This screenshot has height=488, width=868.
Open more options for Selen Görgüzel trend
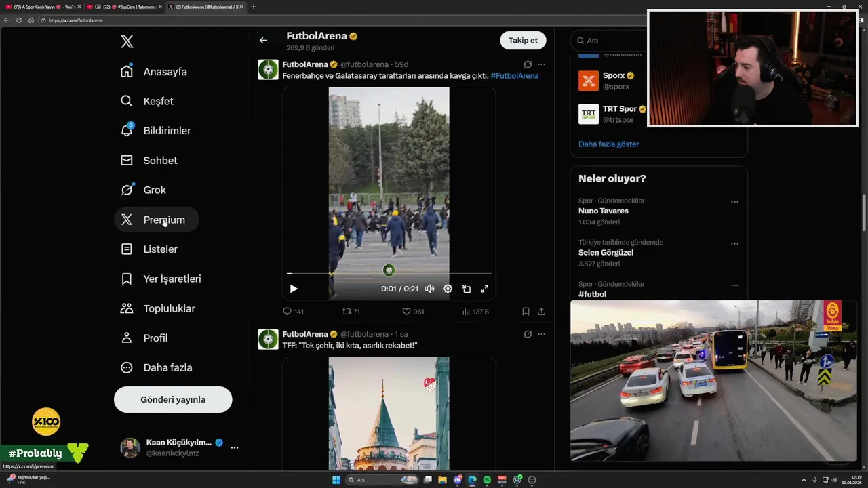[734, 243]
